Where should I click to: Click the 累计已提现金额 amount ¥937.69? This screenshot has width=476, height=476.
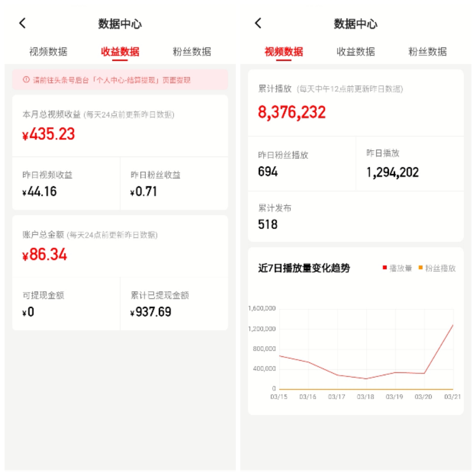tap(150, 311)
